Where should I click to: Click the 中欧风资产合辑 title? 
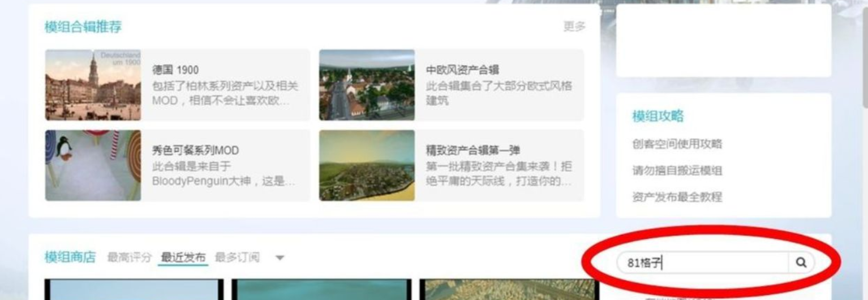(x=462, y=70)
